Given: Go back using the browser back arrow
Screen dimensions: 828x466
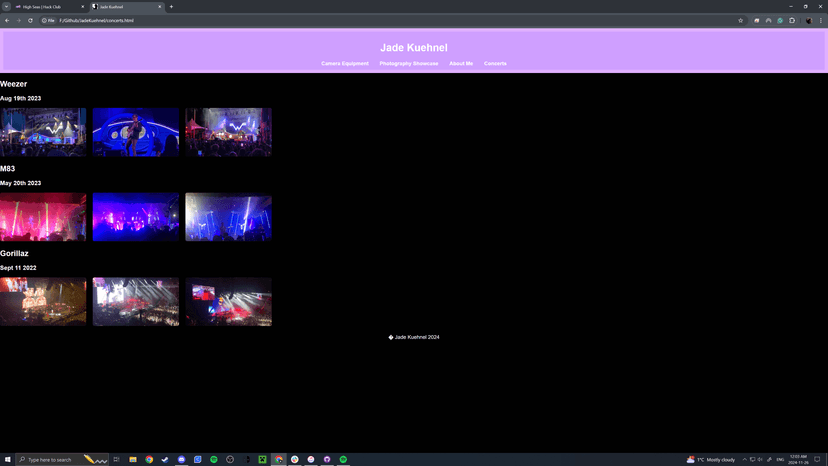Looking at the screenshot, I should pos(7,20).
